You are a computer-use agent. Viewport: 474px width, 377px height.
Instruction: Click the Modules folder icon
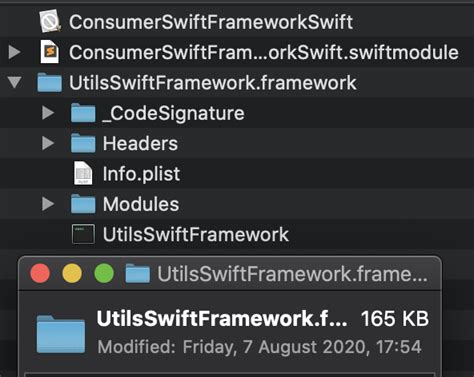[83, 204]
